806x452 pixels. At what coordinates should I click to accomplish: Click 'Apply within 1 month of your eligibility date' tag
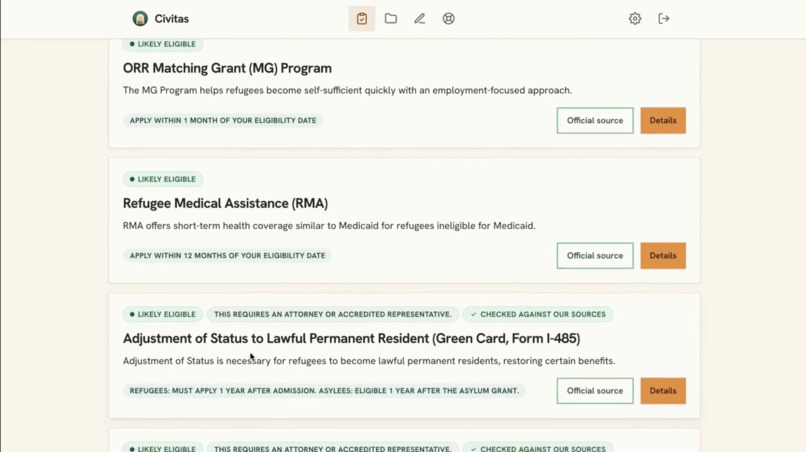pyautogui.click(x=223, y=120)
